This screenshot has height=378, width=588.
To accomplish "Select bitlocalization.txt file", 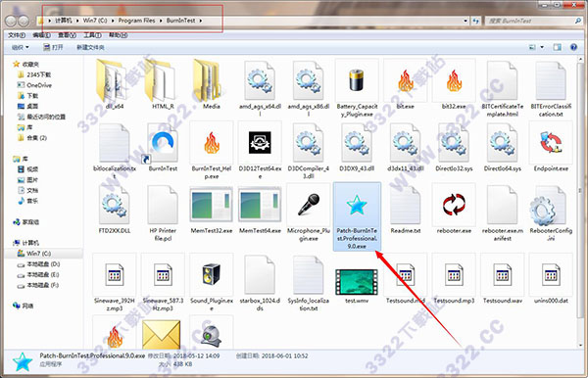I will tap(115, 151).
